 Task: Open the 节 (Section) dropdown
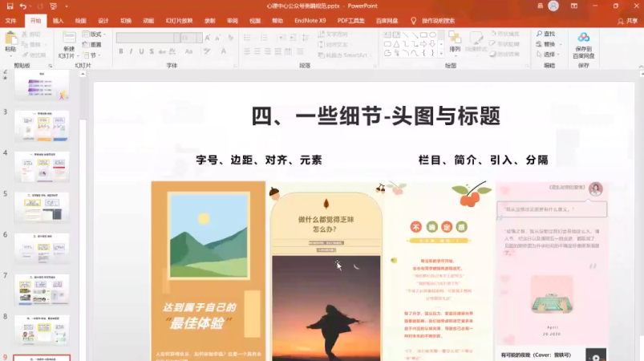pyautogui.click(x=92, y=55)
